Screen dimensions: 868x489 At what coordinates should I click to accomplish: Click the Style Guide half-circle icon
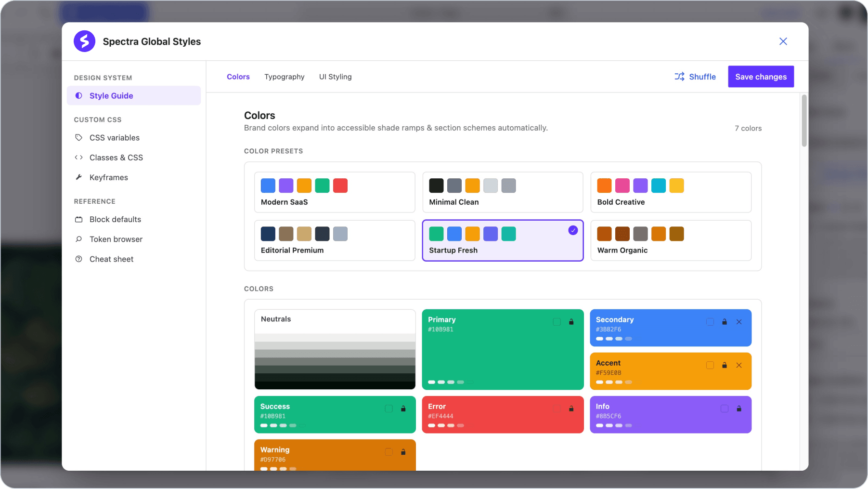[x=78, y=96]
